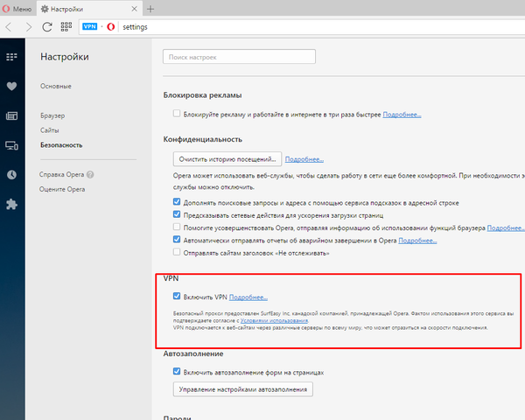The width and height of the screenshot is (525, 420).
Task: Click the Блокировка рекламы heading
Action: click(x=202, y=95)
